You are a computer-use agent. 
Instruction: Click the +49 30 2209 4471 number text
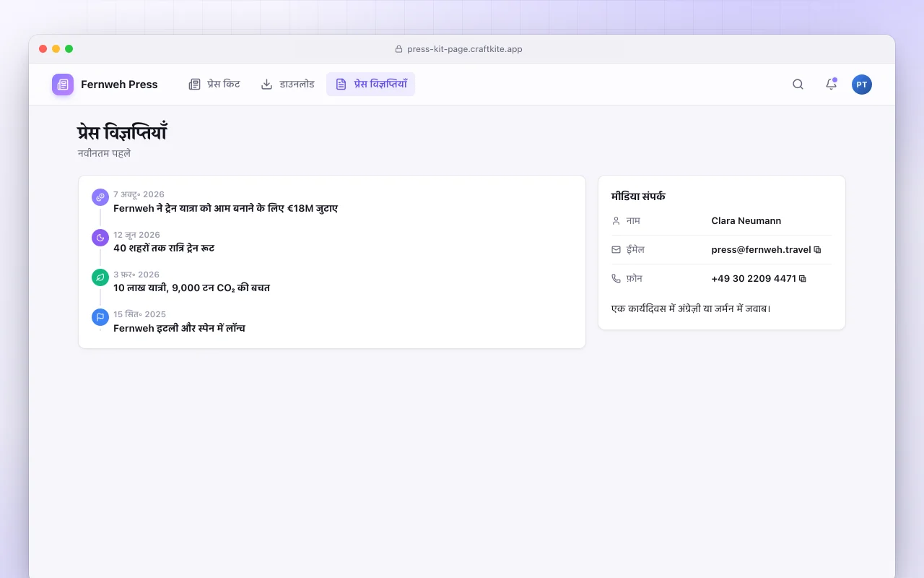point(754,279)
